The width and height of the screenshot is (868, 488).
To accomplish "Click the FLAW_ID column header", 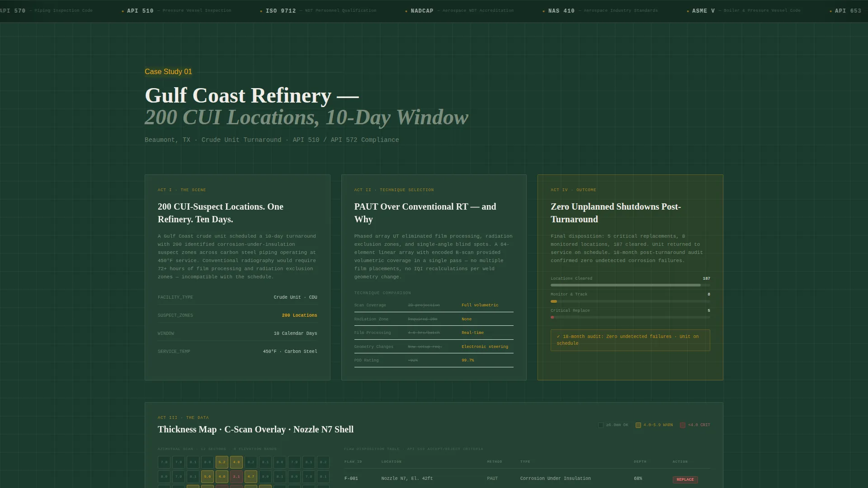I will (353, 462).
